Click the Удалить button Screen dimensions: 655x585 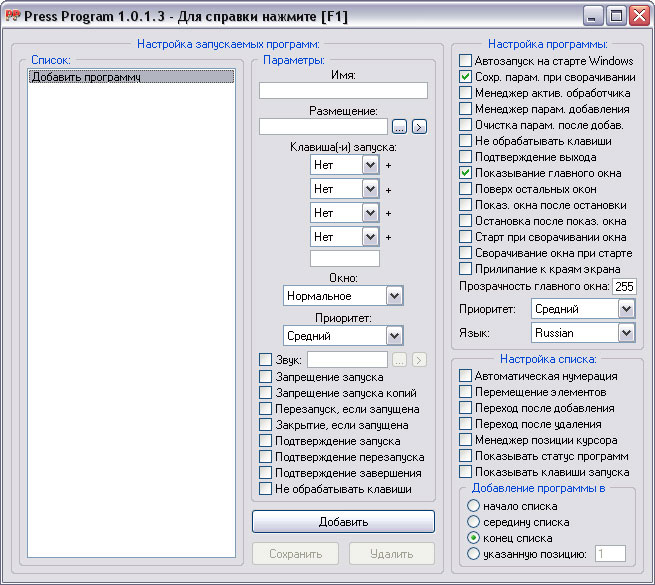tap(392, 554)
